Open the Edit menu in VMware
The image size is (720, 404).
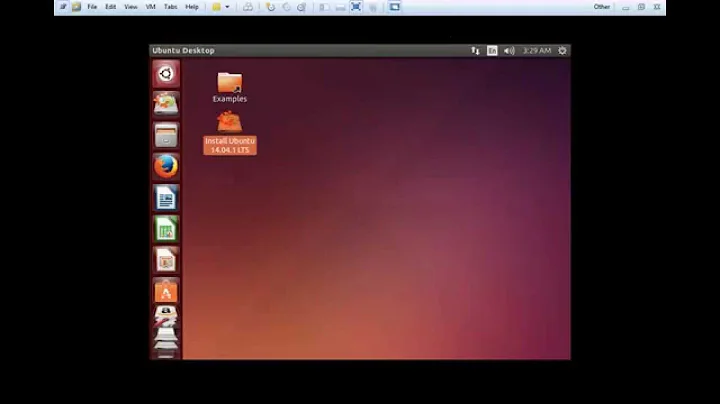111,7
